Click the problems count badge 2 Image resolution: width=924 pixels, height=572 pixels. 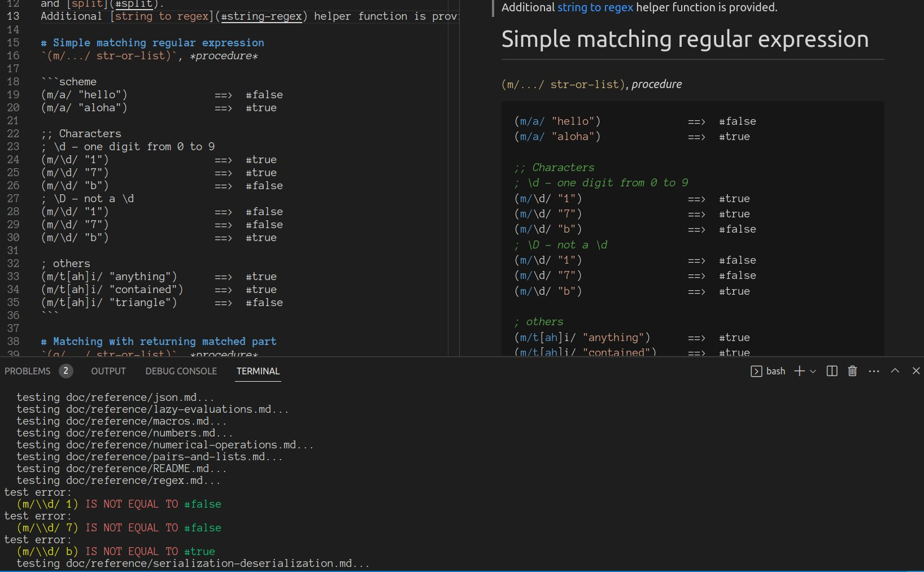[66, 371]
